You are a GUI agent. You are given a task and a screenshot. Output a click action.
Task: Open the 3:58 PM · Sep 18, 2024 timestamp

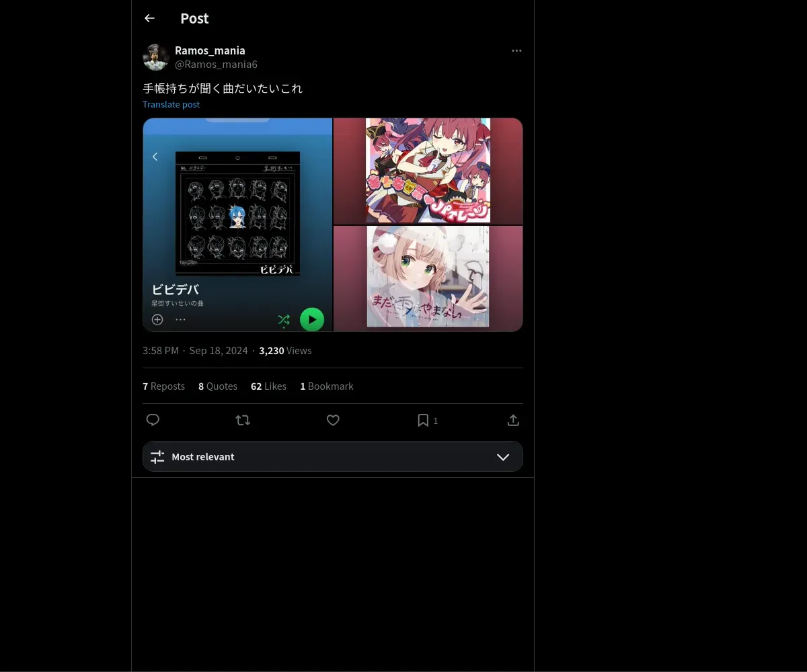195,351
